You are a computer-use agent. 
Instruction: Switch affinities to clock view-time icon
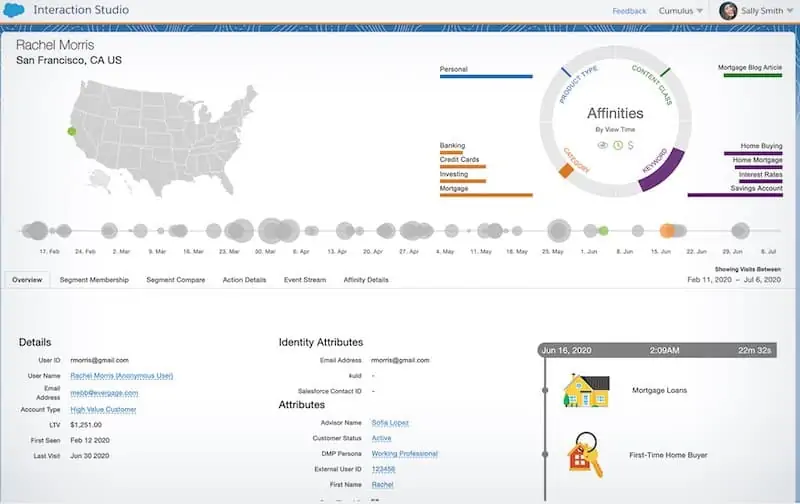click(x=618, y=145)
